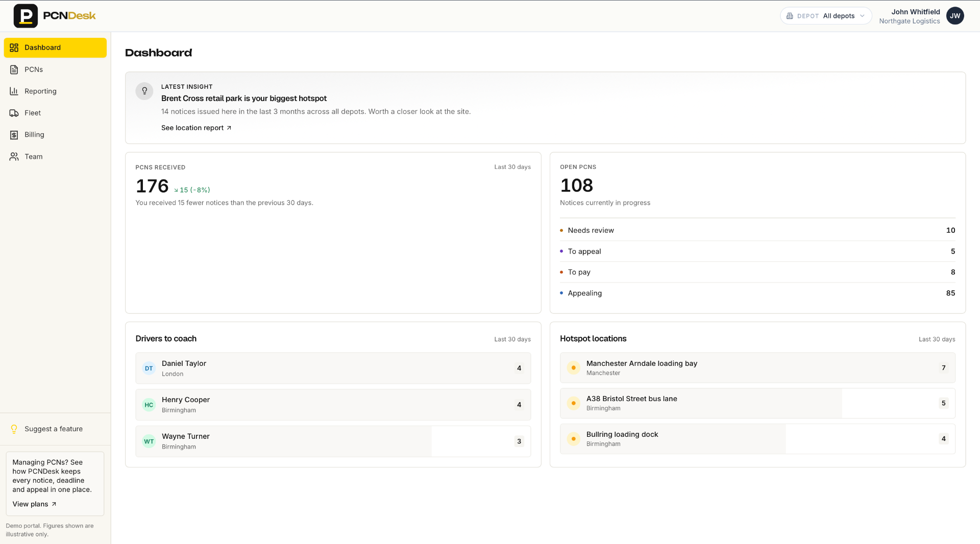Screen dimensions: 980x544
Task: Click the DT avatar for Daniel Taylor
Action: 149,368
